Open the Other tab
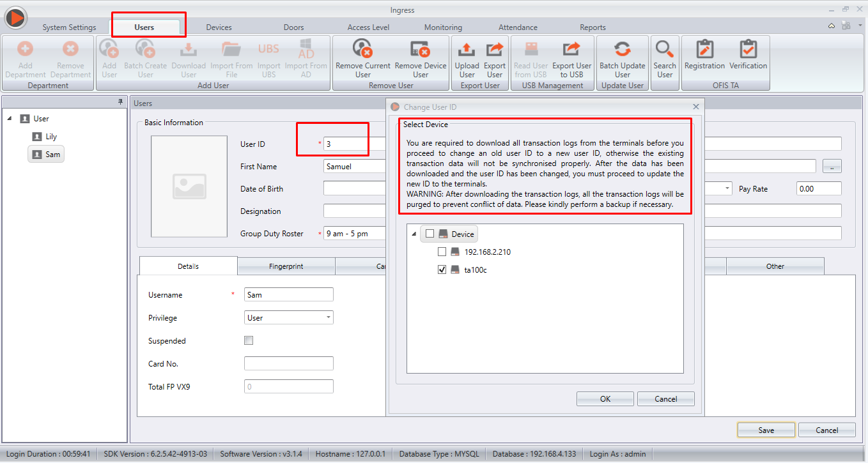The image size is (868, 463). (775, 266)
